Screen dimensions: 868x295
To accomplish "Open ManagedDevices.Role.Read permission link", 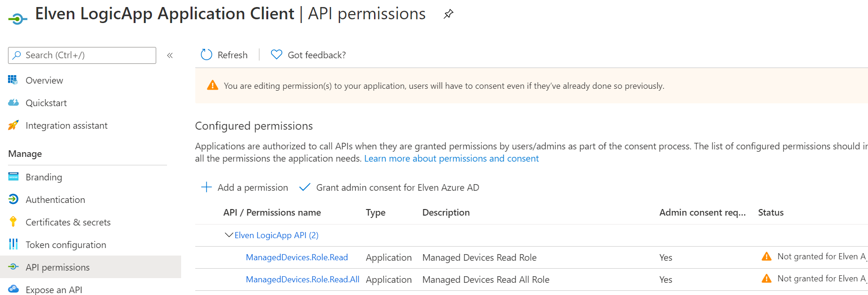I will tap(297, 257).
